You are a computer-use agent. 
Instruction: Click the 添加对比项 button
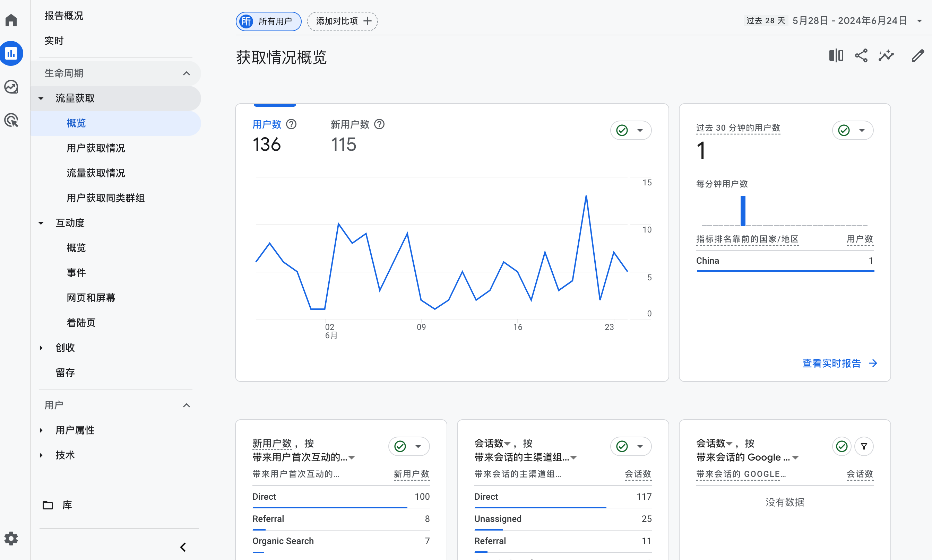click(343, 21)
